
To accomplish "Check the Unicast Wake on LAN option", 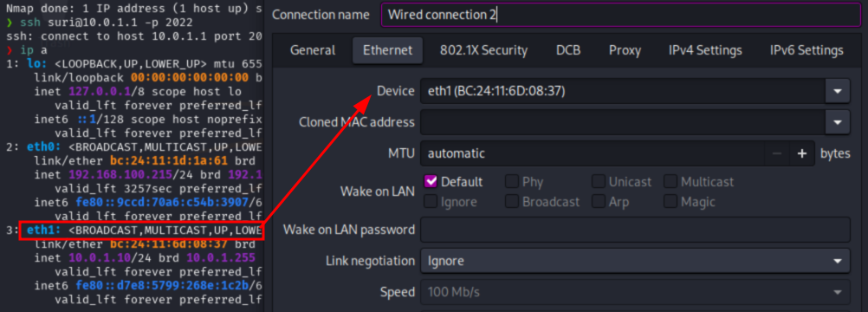I will tap(599, 181).
